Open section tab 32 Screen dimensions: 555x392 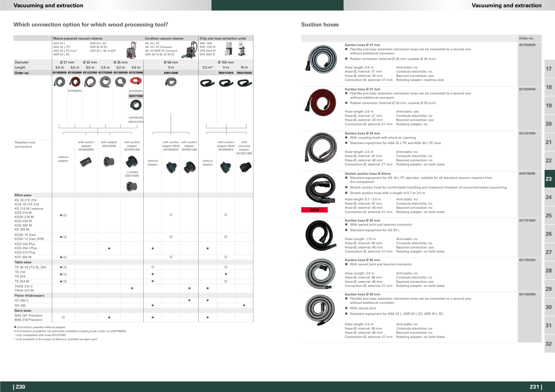[549, 344]
